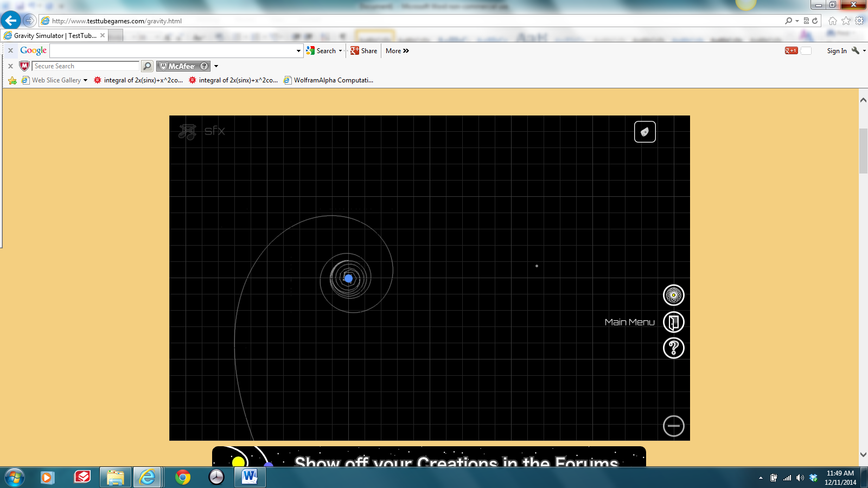Click the page vertical scrollbar thumb
868x488 pixels.
[x=863, y=151]
